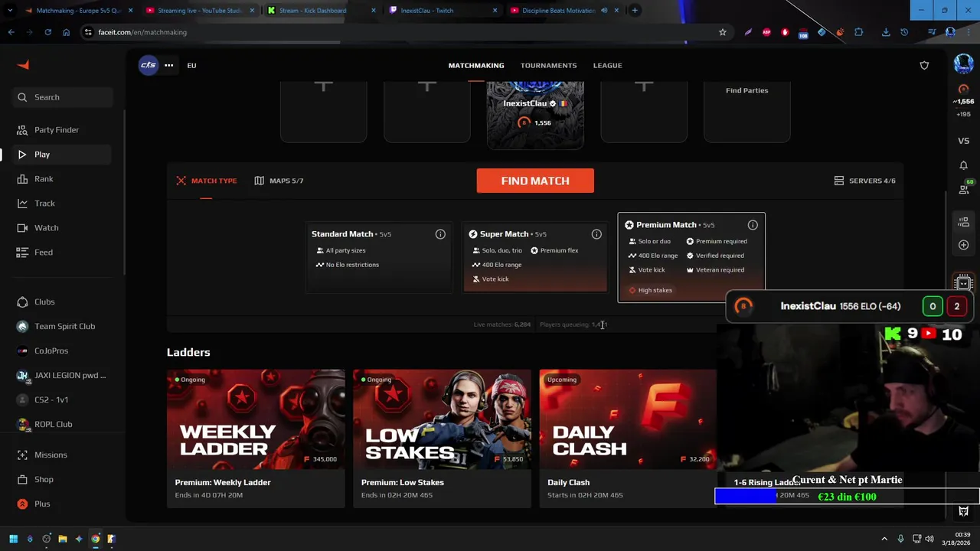Switch to the Tournaments tab

point(549,65)
